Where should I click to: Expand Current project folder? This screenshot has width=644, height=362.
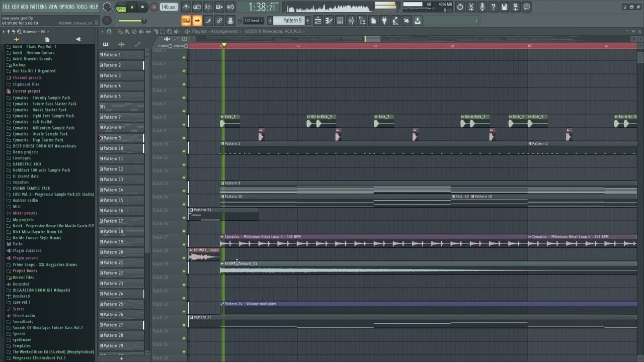(26, 91)
